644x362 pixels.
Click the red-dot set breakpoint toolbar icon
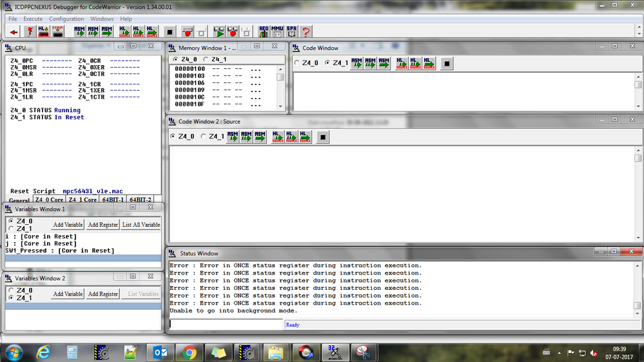(188, 32)
